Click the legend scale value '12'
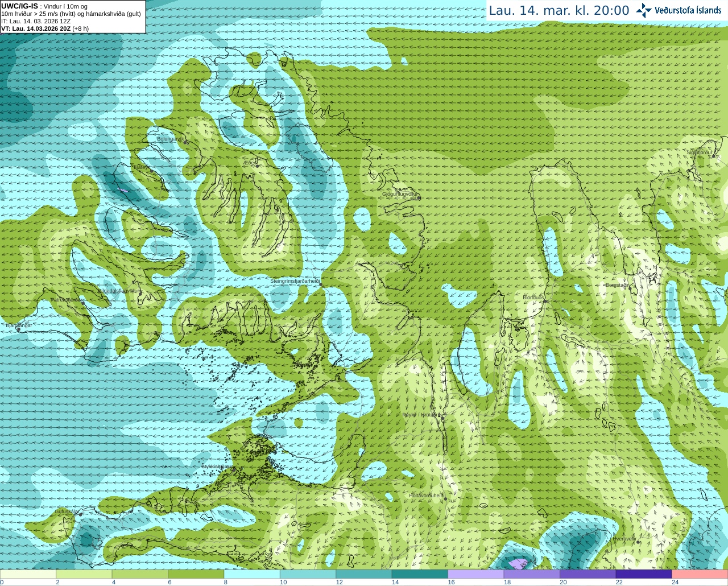 click(x=339, y=582)
